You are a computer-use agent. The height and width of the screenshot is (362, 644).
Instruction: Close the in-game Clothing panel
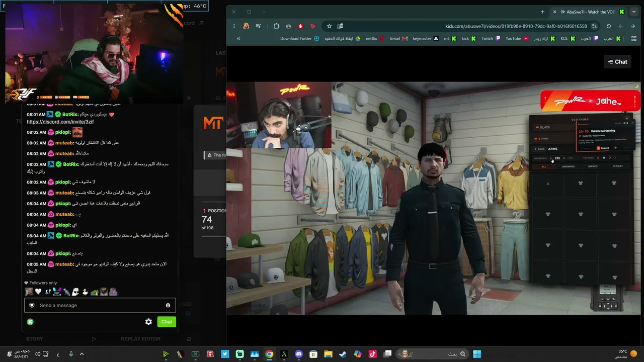[627, 119]
